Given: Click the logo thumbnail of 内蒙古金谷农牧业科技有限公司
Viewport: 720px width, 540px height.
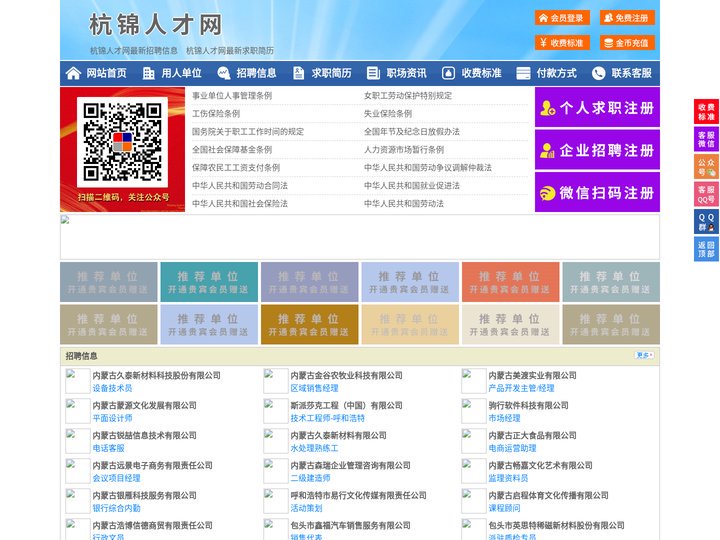Looking at the screenshot, I should click(x=276, y=381).
